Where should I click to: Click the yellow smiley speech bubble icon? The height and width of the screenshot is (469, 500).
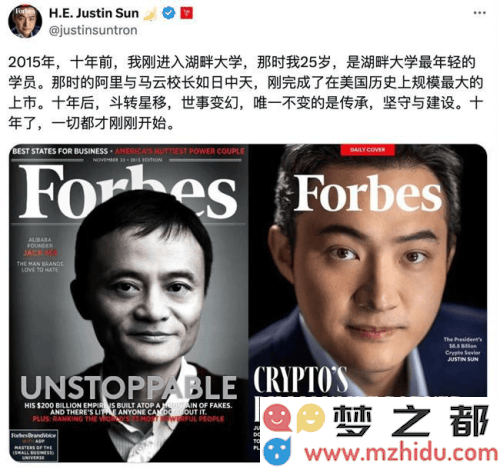click(311, 418)
